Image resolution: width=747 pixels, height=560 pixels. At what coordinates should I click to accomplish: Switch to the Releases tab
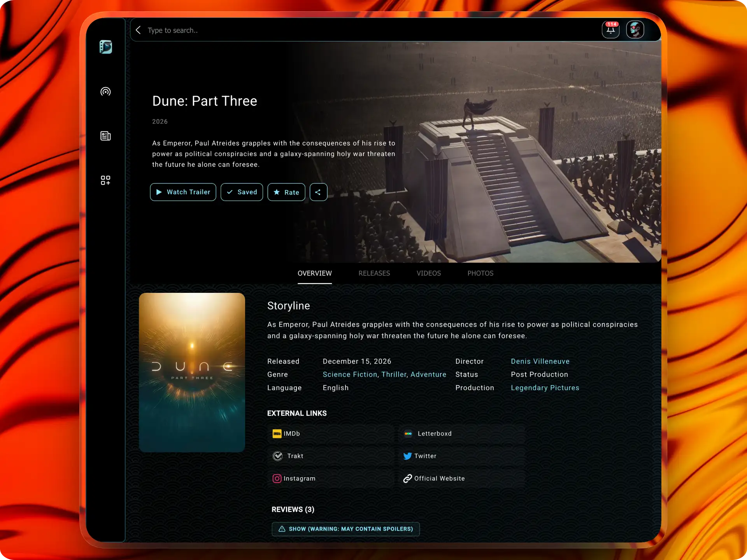click(x=374, y=273)
